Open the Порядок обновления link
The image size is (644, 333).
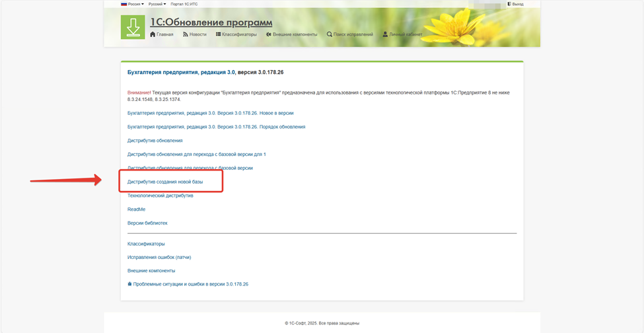coord(217,126)
